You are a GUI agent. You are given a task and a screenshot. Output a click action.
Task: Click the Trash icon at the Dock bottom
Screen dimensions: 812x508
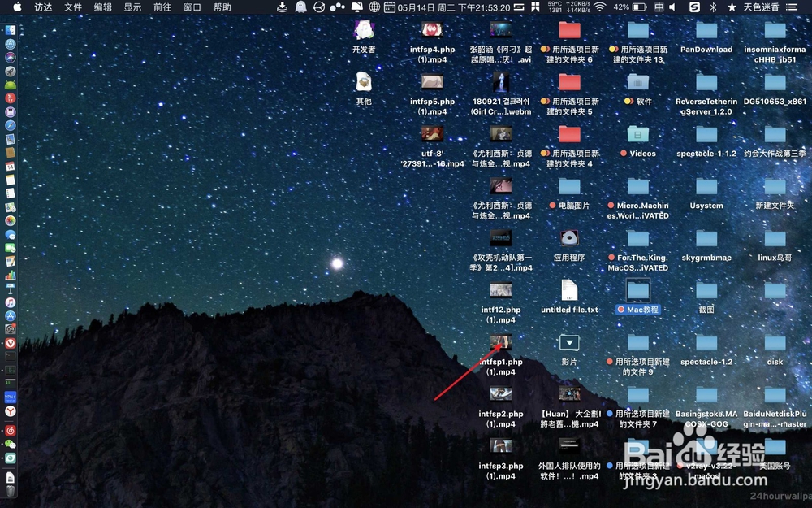(x=10, y=488)
